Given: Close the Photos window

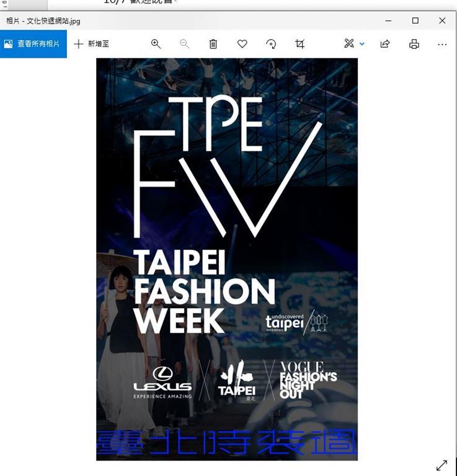Looking at the screenshot, I should (442, 20).
